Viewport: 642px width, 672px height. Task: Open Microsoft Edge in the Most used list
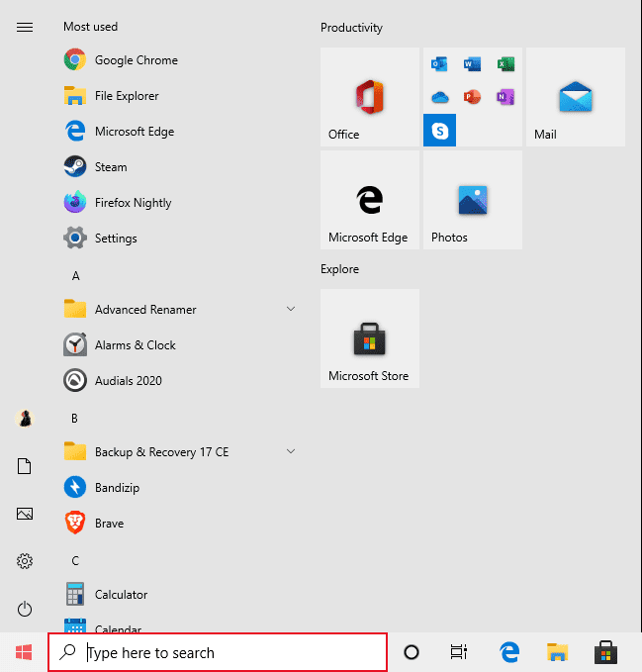[x=180, y=132]
